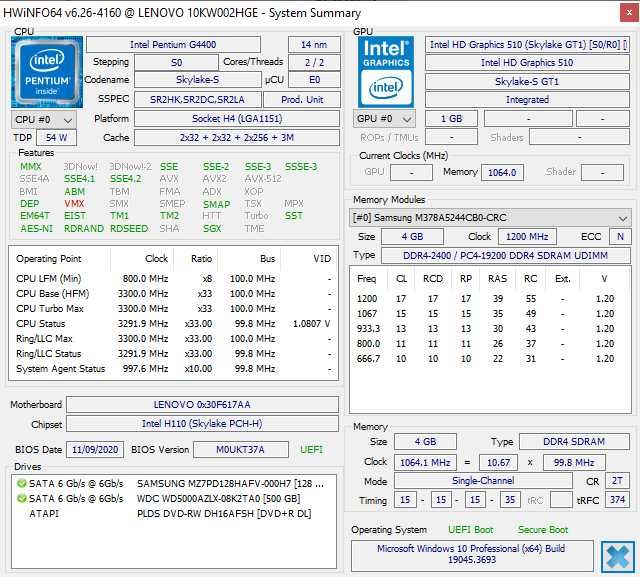This screenshot has height=577, width=640.
Task: Click the Intel Graphics GPU logo
Action: tap(386, 72)
